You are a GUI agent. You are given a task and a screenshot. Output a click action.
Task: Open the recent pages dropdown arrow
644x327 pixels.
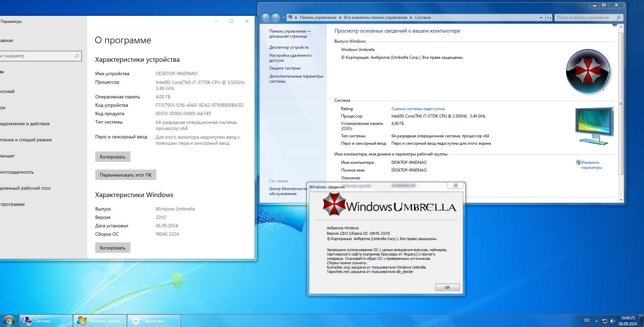pyautogui.click(x=284, y=17)
